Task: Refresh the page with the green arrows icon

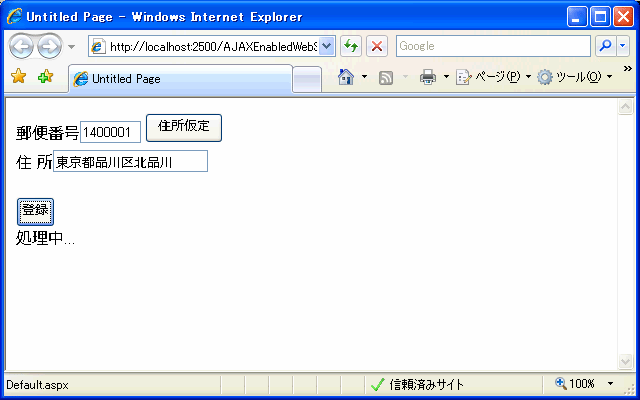Action: [351, 46]
